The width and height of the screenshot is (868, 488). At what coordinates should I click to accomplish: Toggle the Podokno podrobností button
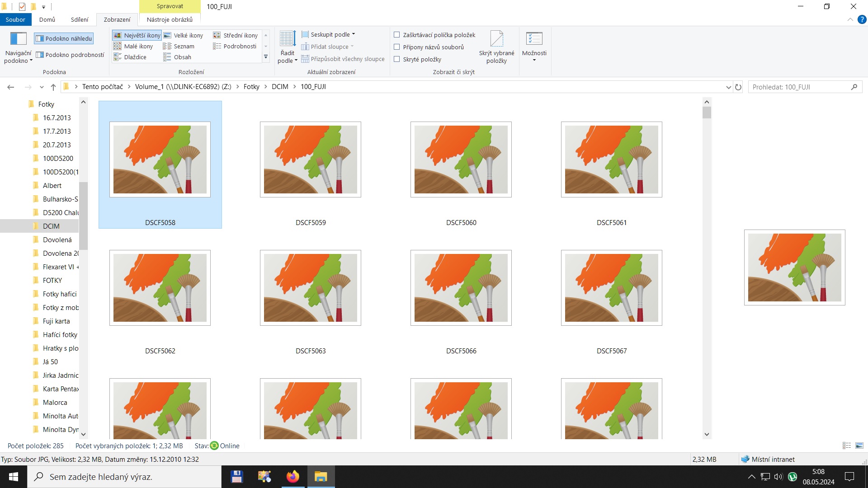(x=70, y=55)
